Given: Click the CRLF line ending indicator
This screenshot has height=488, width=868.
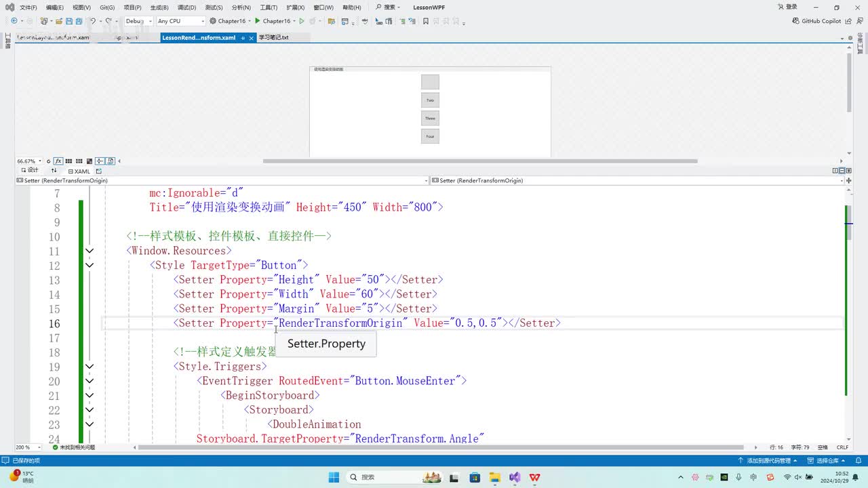Looking at the screenshot, I should pos(842,447).
